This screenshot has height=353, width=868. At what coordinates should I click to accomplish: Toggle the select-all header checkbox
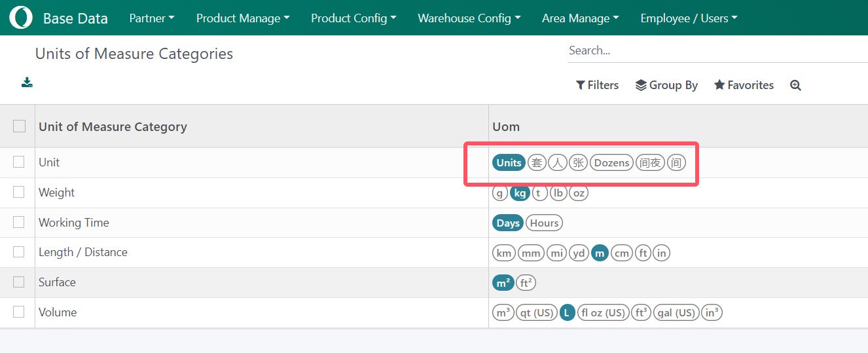pos(19,126)
